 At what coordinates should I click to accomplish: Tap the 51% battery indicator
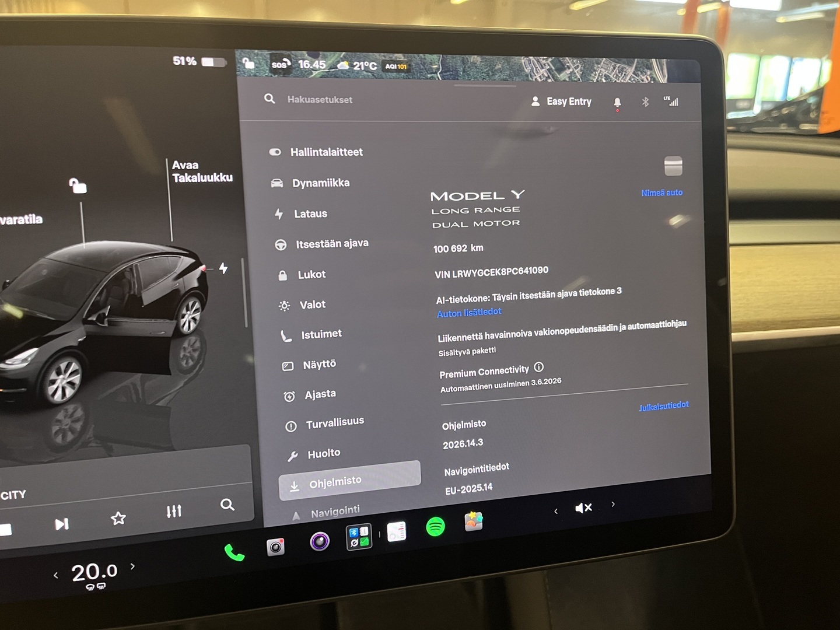click(x=199, y=61)
